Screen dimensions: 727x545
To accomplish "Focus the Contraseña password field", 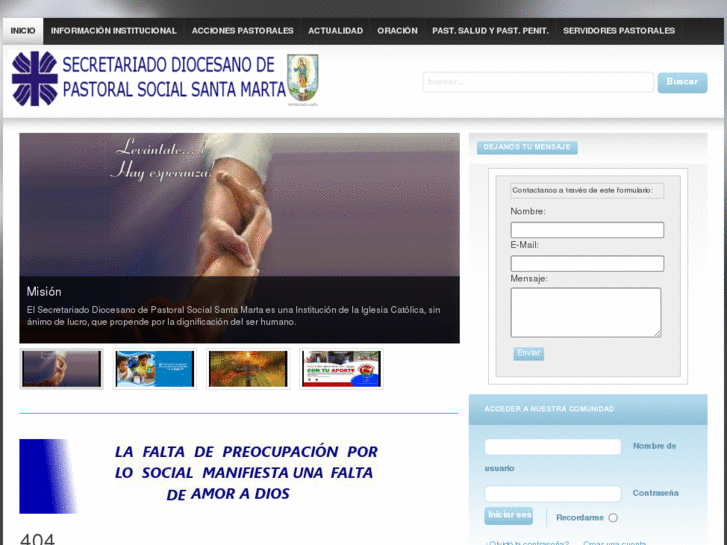I will click(553, 494).
